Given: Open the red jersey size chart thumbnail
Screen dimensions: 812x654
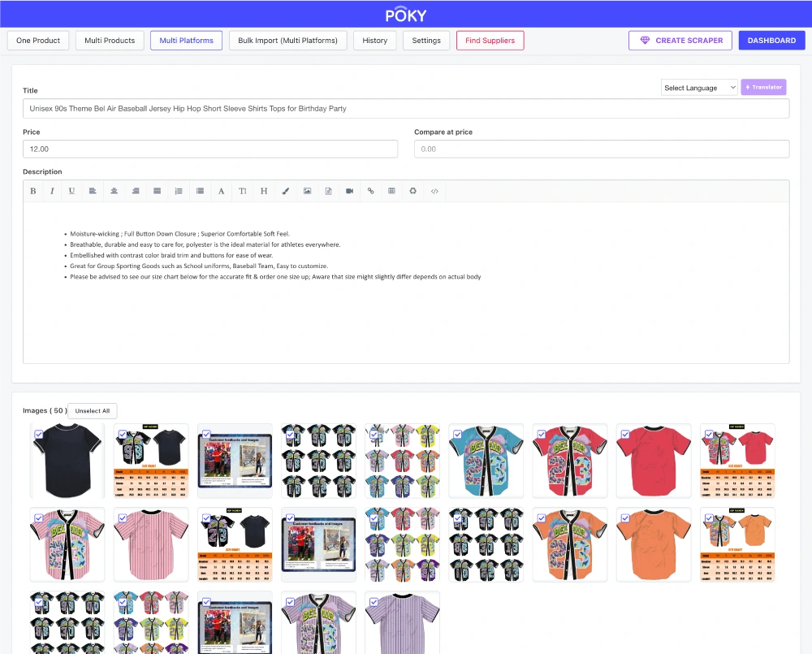Looking at the screenshot, I should tap(737, 461).
